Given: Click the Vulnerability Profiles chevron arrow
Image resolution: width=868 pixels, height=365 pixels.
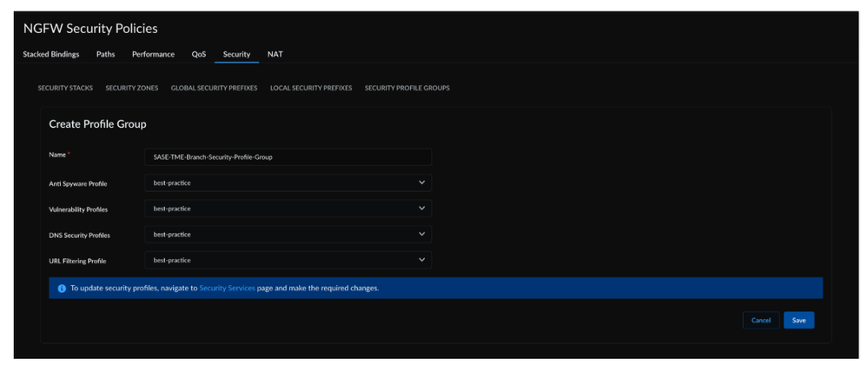Looking at the screenshot, I should point(421,209).
